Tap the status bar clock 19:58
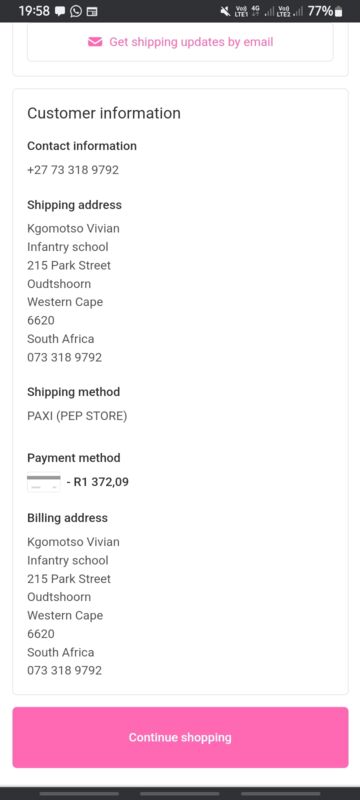360x800 pixels. click(x=34, y=11)
